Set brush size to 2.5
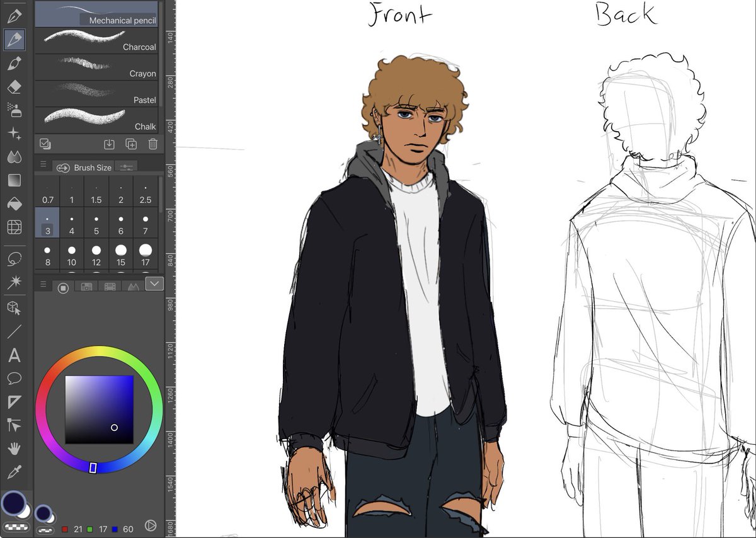Image resolution: width=756 pixels, height=538 pixels. click(146, 192)
